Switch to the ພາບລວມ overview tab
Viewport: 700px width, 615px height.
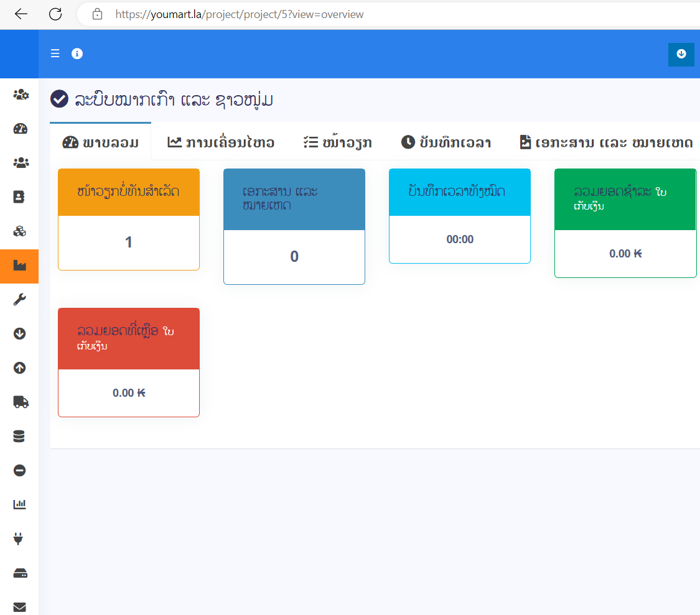100,142
